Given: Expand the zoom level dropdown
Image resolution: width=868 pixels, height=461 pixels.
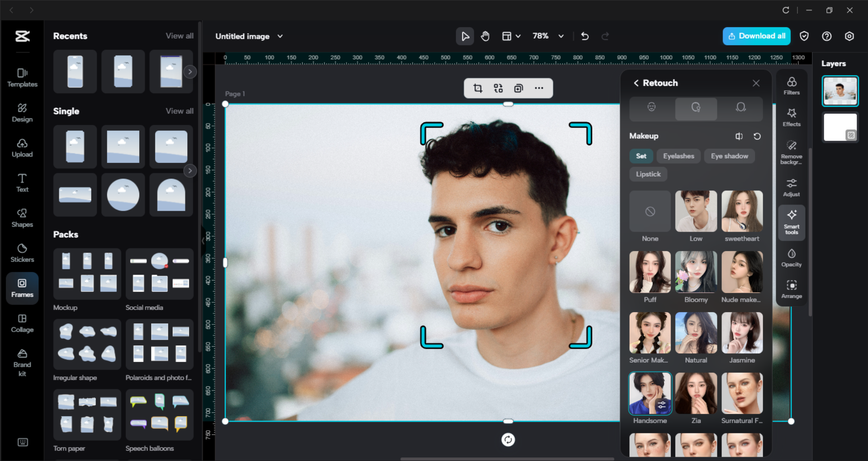Looking at the screenshot, I should tap(560, 36).
